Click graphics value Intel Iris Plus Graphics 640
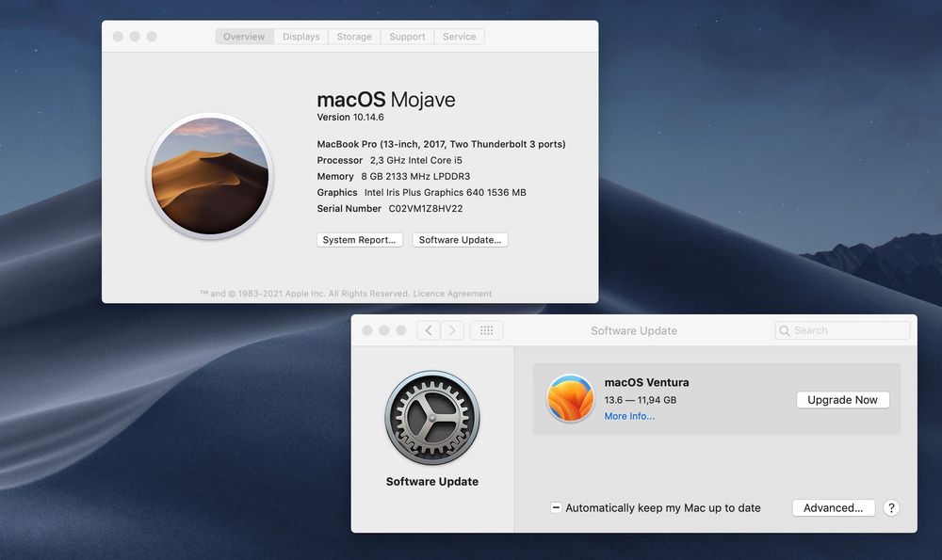Screen dimensions: 942x560 click(446, 193)
